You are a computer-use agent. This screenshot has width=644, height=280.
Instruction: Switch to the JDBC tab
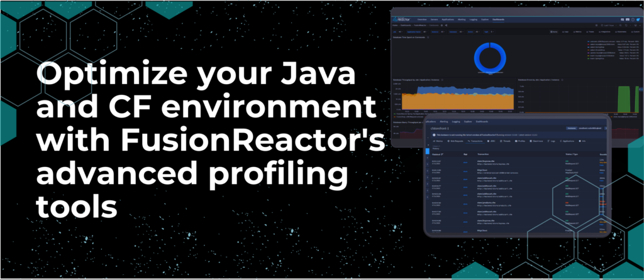click(x=491, y=141)
